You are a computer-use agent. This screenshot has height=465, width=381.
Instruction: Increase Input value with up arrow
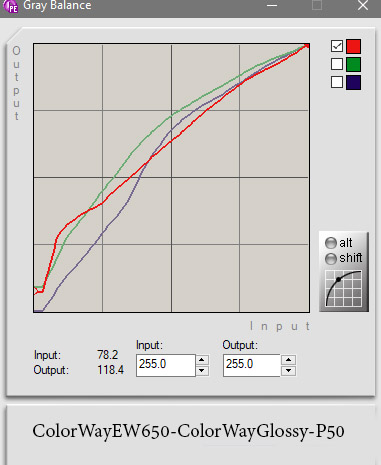pyautogui.click(x=202, y=360)
